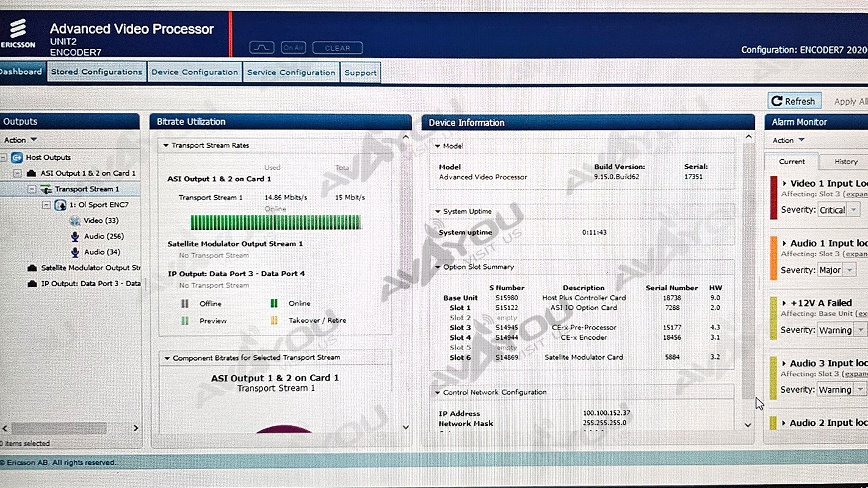Open the Critical severity dropdown

tap(854, 210)
